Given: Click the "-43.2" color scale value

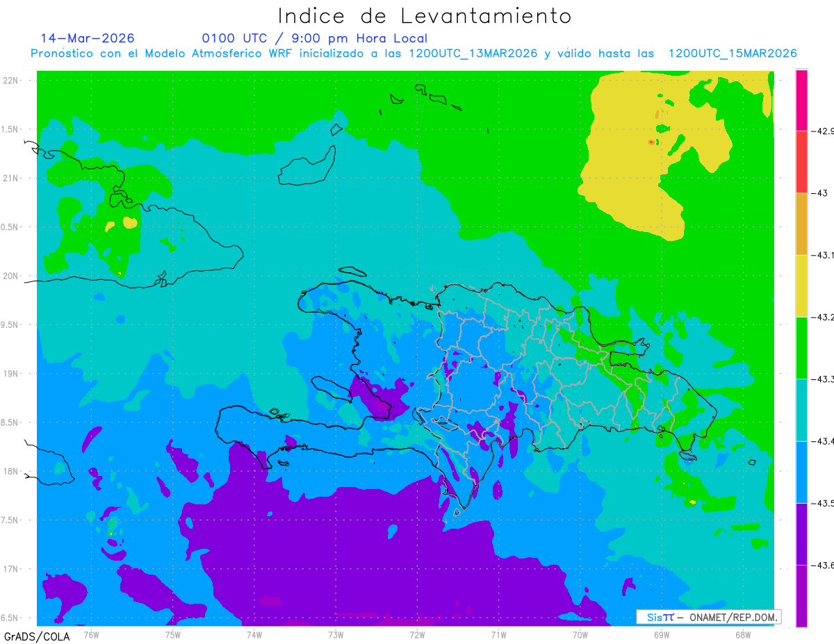Looking at the screenshot, I should click(x=824, y=317).
